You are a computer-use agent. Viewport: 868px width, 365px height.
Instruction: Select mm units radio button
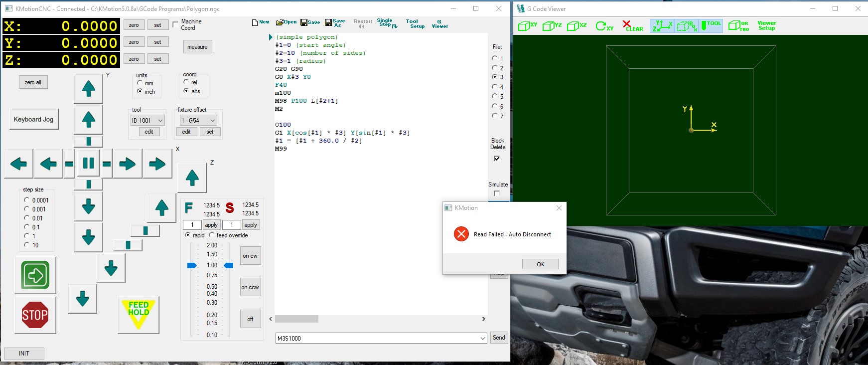click(x=140, y=83)
